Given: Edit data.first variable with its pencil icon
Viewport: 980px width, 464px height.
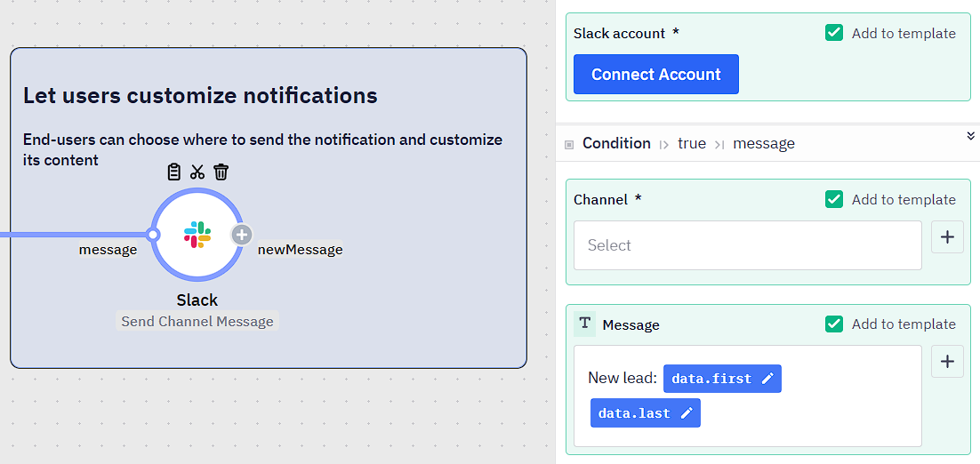Looking at the screenshot, I should tap(768, 379).
